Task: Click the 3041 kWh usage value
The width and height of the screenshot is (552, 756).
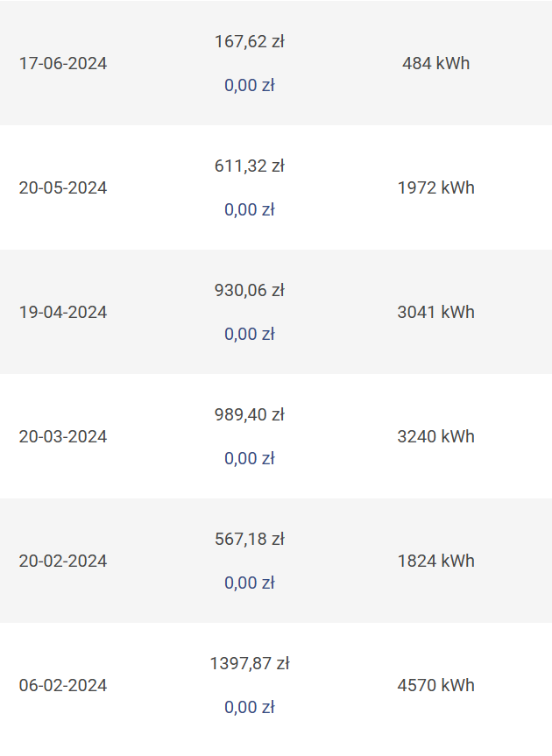Action: pyautogui.click(x=435, y=313)
